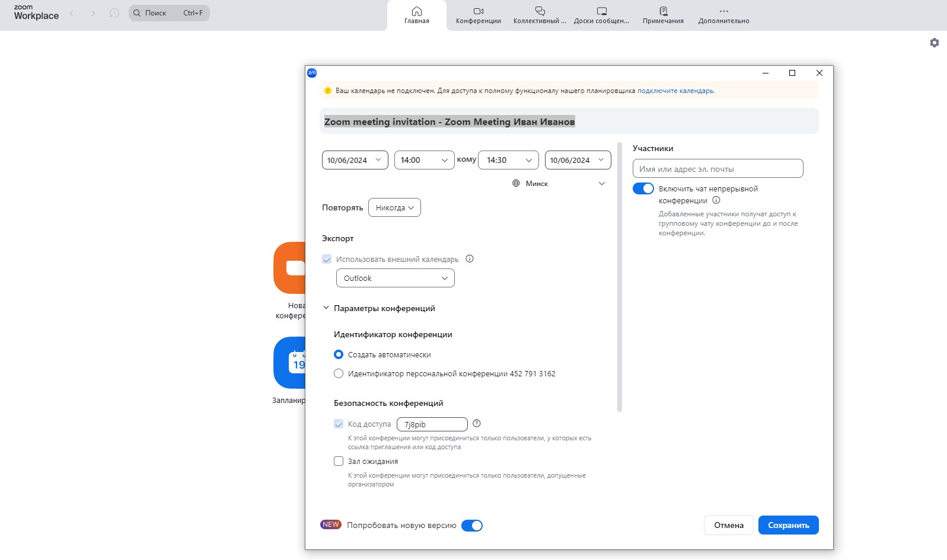The height and width of the screenshot is (560, 947).
Task: Click the Безопасность конференций heading
Action: pos(388,403)
